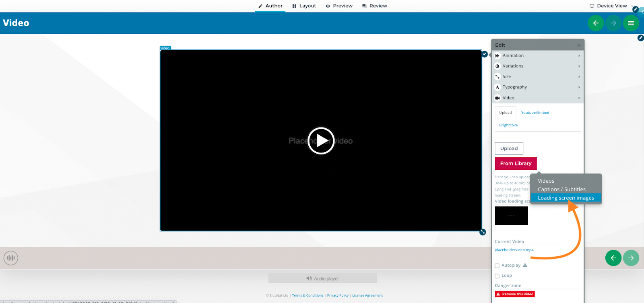Click the next page arrow in header
This screenshot has height=303, width=644.
tap(613, 23)
